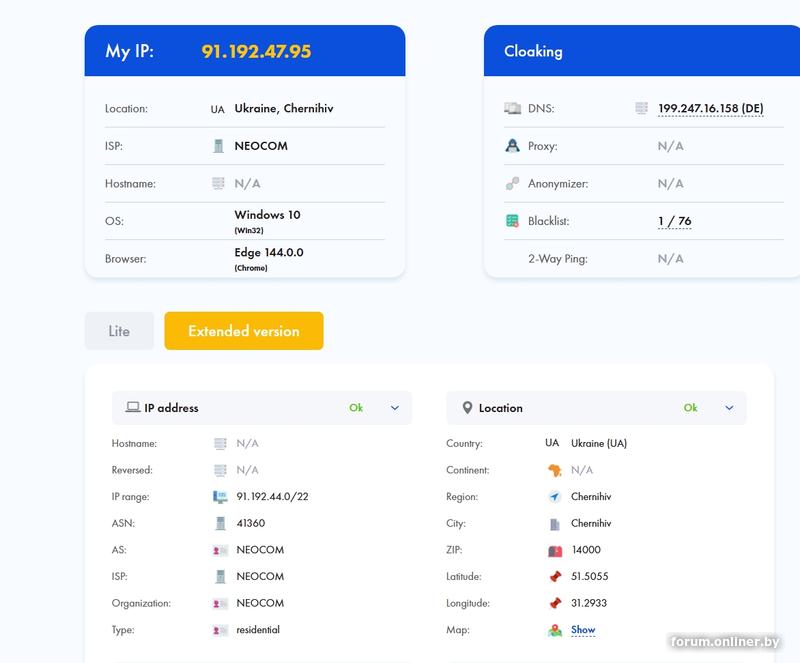Click the server icon in top Hostname row
Image resolution: width=800 pixels, height=663 pixels.
pyautogui.click(x=218, y=183)
